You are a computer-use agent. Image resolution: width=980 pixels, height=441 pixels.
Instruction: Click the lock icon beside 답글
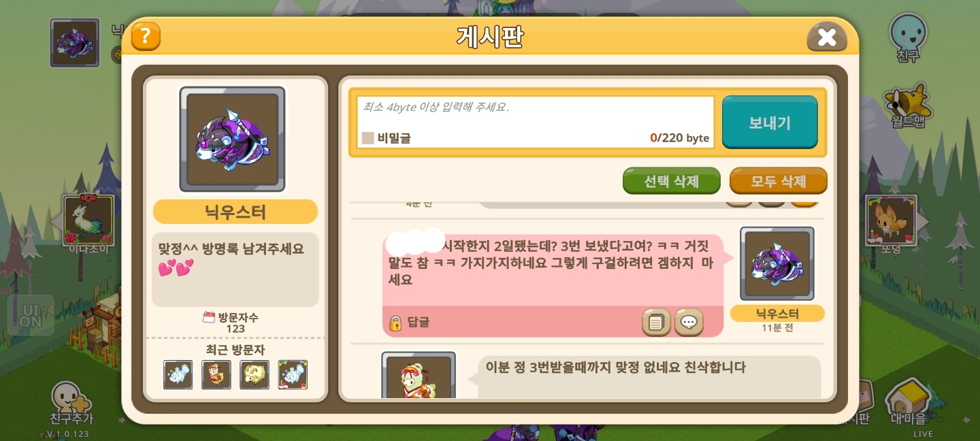click(x=395, y=323)
